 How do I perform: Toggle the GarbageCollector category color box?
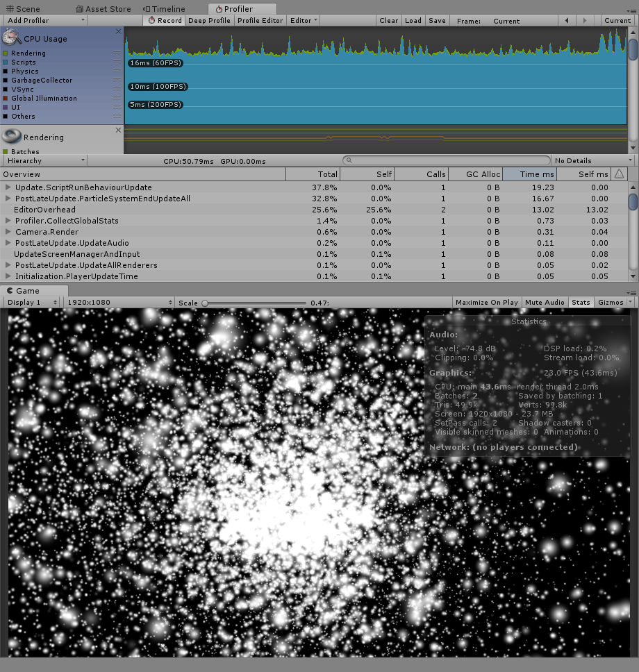6,80
